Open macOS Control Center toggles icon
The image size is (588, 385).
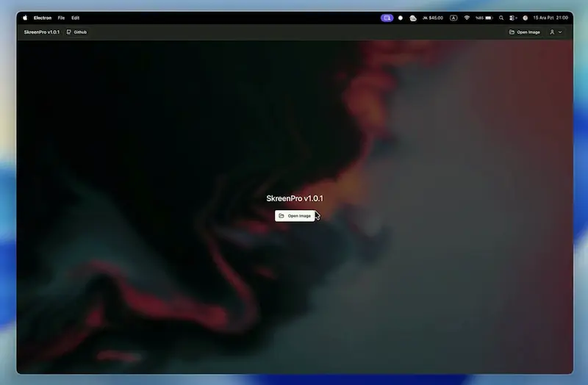(513, 18)
